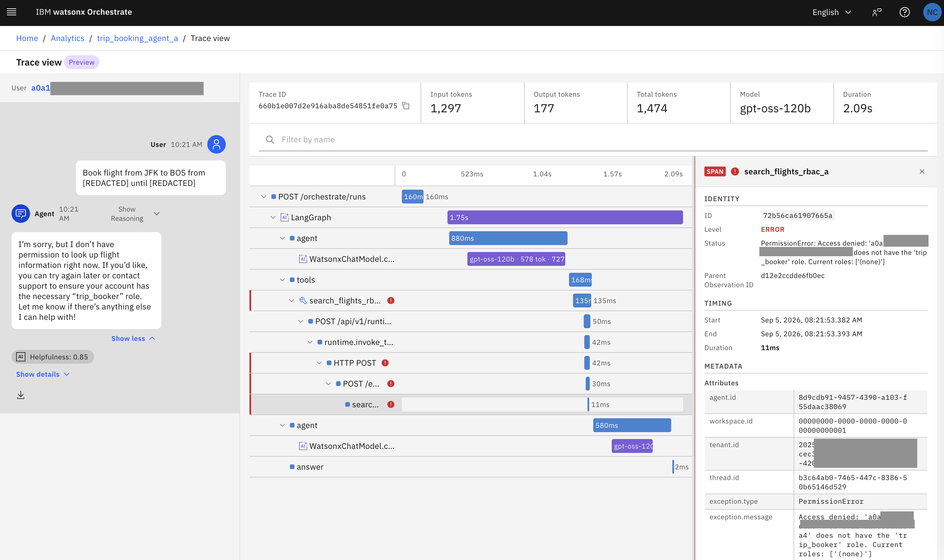The width and height of the screenshot is (944, 560).
Task: Click the Preview tag next to Trace view
Action: pos(81,62)
